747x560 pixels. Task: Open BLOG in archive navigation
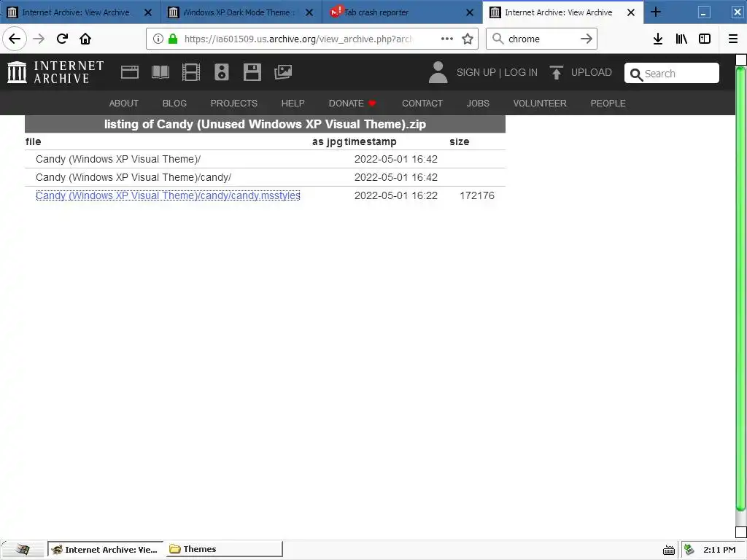[174, 104]
